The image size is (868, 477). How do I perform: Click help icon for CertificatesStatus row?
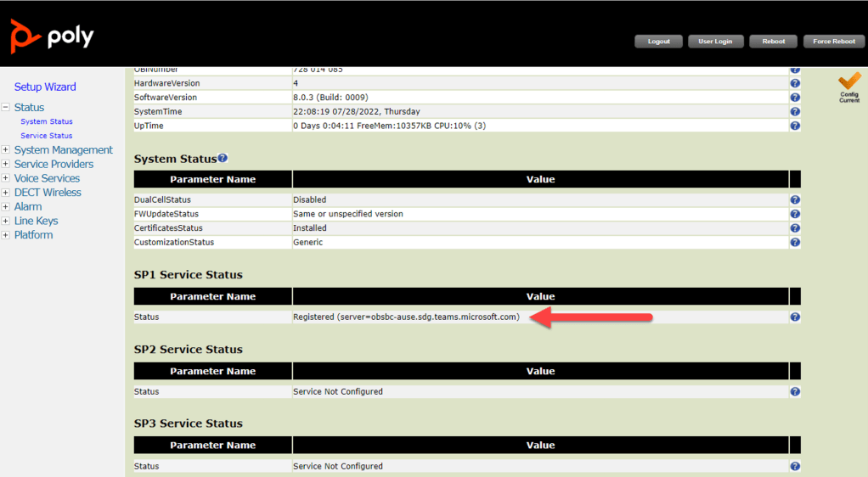tap(795, 228)
